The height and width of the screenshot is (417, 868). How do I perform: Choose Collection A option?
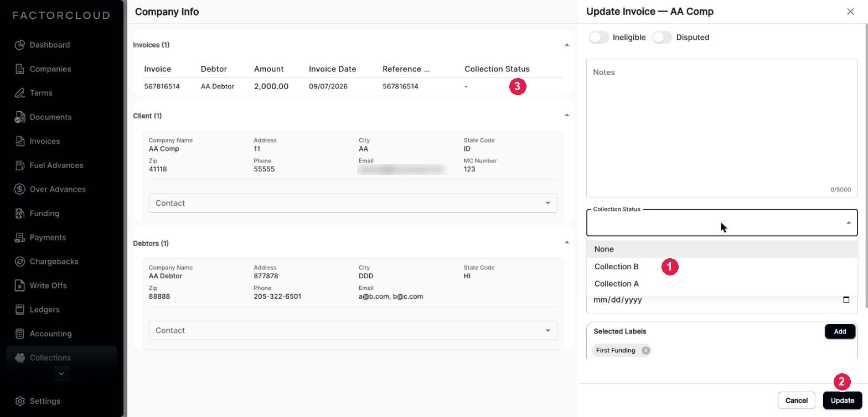coord(722,284)
